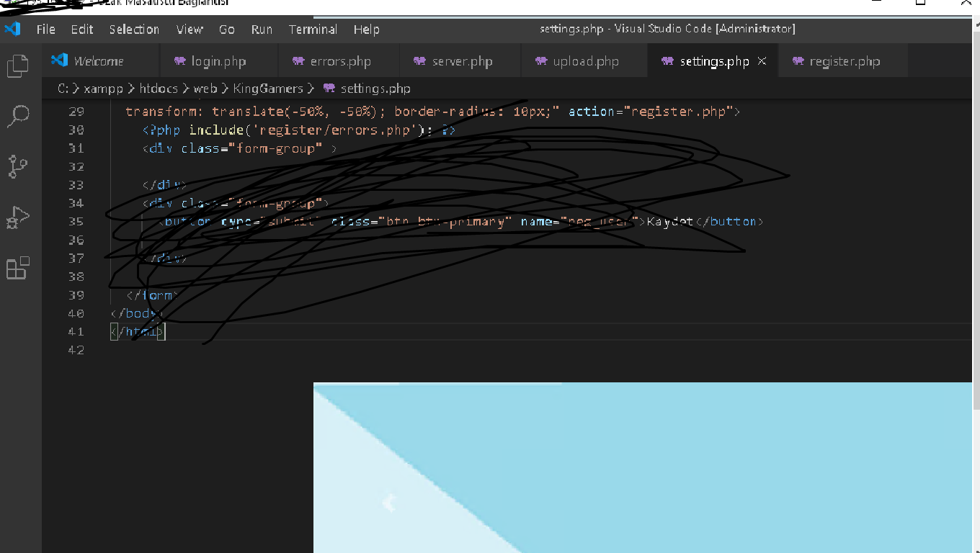Screen dimensions: 980x553
Task: Click line number 42 in gutter
Action: pyautogui.click(x=76, y=350)
